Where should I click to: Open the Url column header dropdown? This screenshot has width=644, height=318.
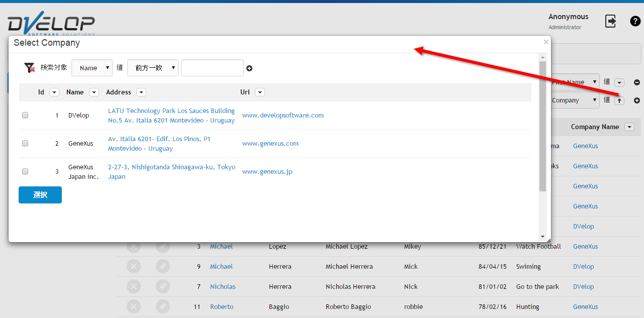coord(260,92)
